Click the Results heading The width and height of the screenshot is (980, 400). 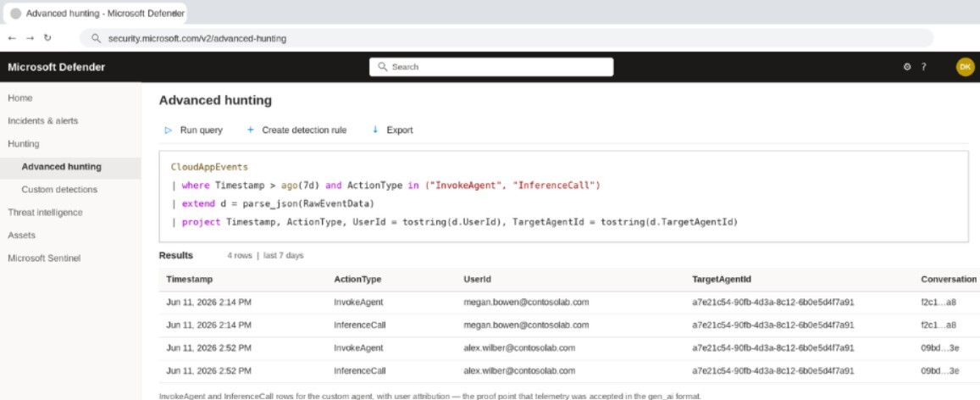175,256
